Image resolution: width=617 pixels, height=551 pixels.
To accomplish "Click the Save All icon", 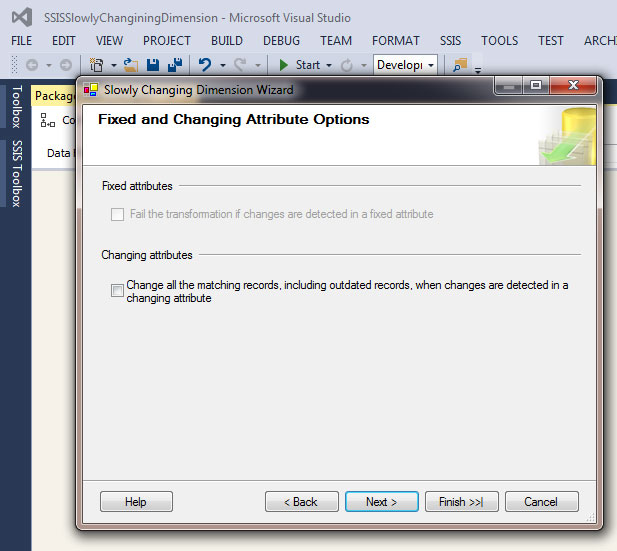I will pos(175,65).
